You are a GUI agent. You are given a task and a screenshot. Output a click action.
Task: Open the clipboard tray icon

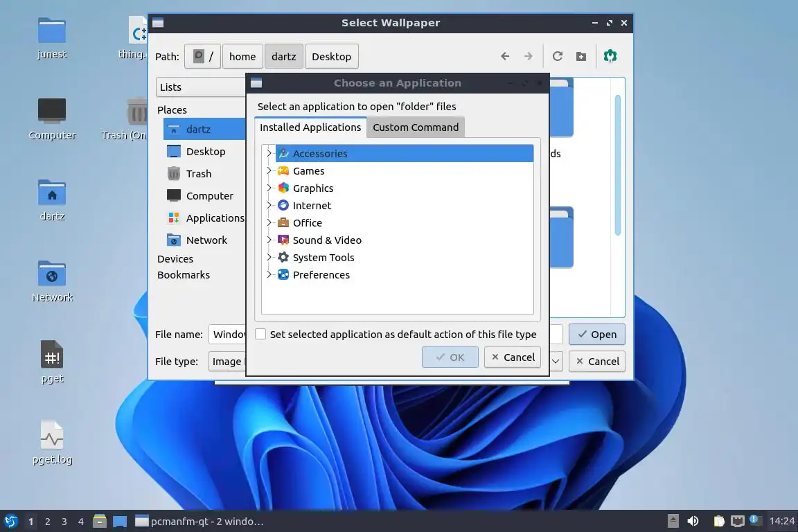pos(718,521)
